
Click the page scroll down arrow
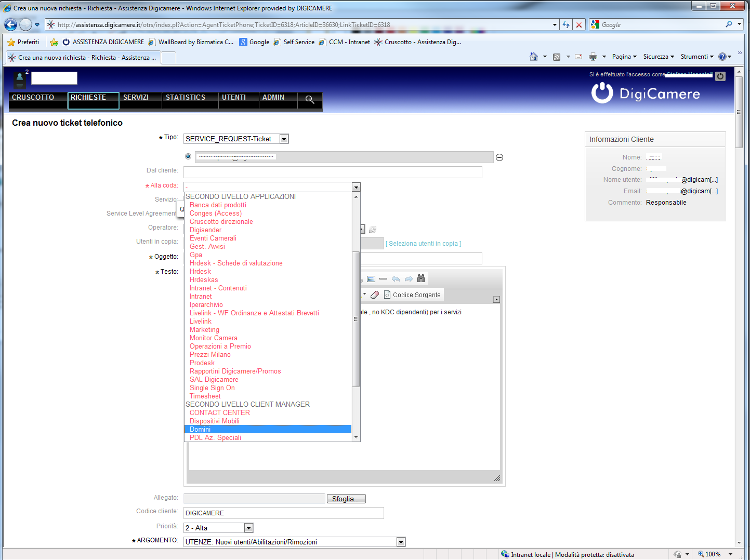tap(739, 542)
